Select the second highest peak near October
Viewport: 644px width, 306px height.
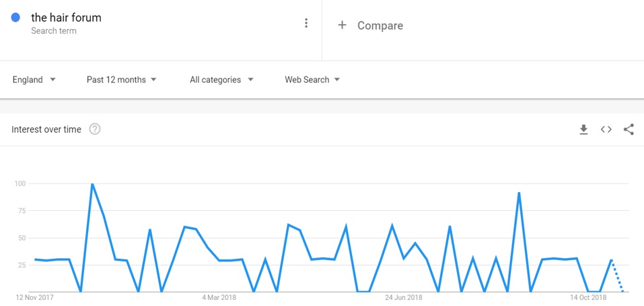point(519,193)
